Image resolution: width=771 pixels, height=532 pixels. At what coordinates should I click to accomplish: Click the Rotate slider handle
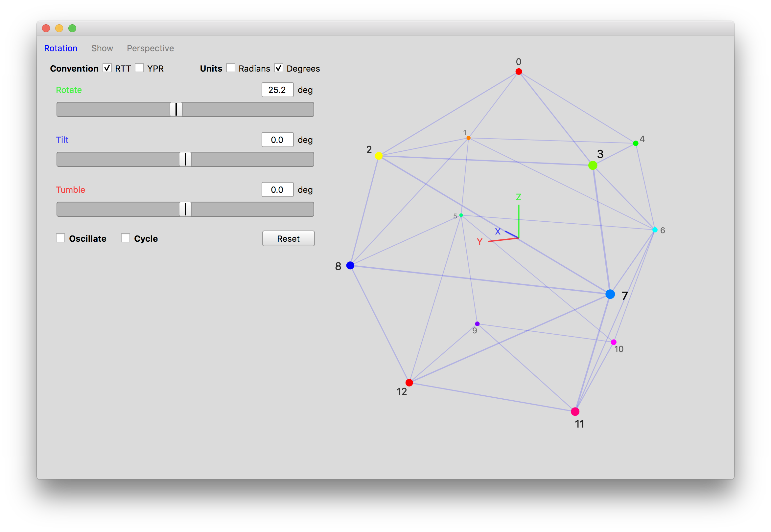176,109
